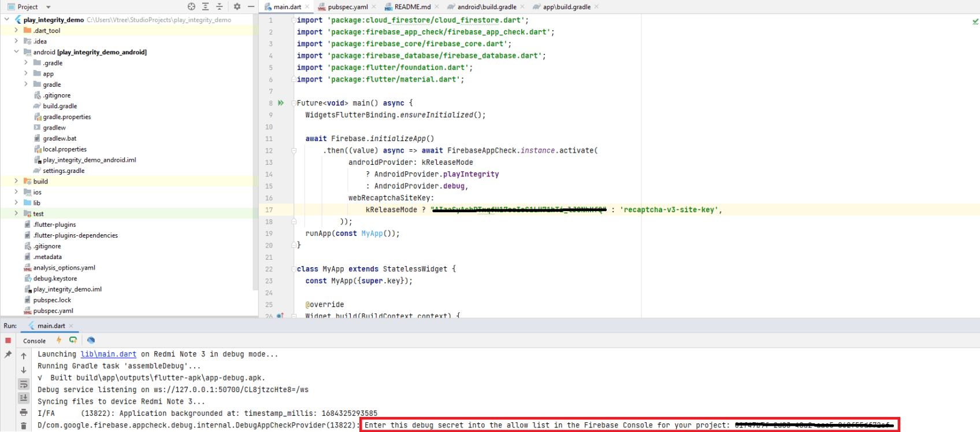Open the Console tab in Run panel
Image resolution: width=980 pixels, height=432 pixels.
pyautogui.click(x=34, y=341)
